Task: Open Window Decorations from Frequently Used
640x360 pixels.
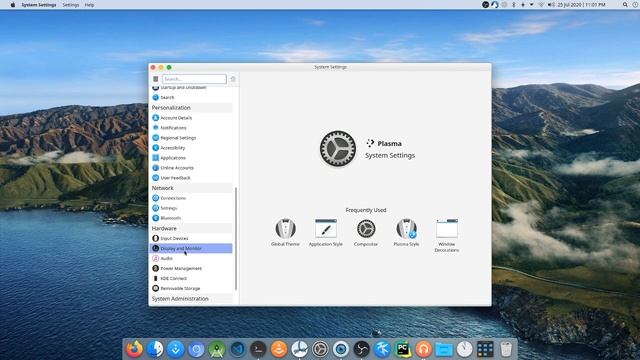Action: click(x=447, y=235)
